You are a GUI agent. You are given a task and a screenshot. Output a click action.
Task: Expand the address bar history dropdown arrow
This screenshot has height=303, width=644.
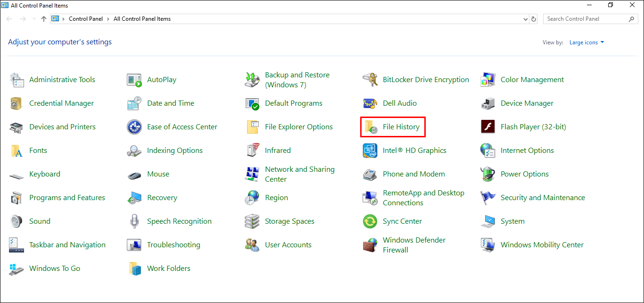coord(526,19)
